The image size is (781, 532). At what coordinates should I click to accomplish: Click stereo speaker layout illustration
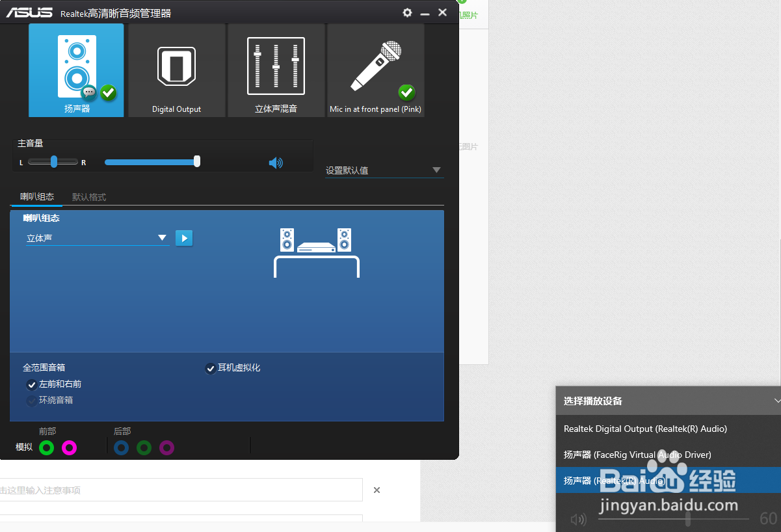(316, 252)
